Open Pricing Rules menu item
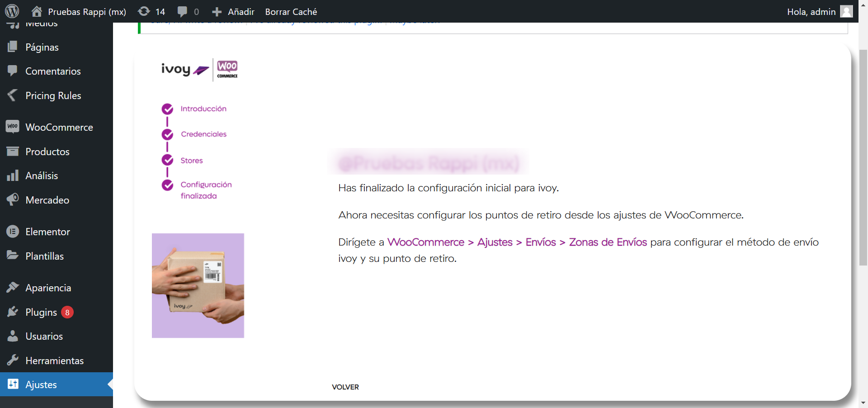This screenshot has width=868, height=408. click(53, 95)
